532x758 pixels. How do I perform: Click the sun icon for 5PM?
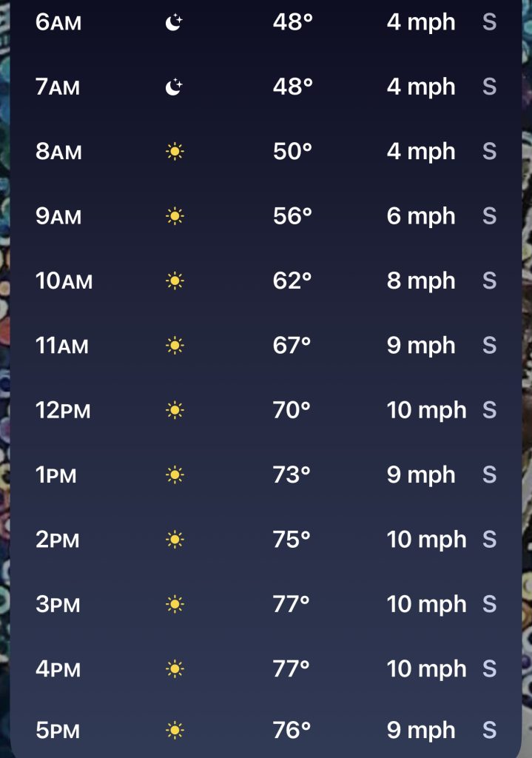pos(175,731)
